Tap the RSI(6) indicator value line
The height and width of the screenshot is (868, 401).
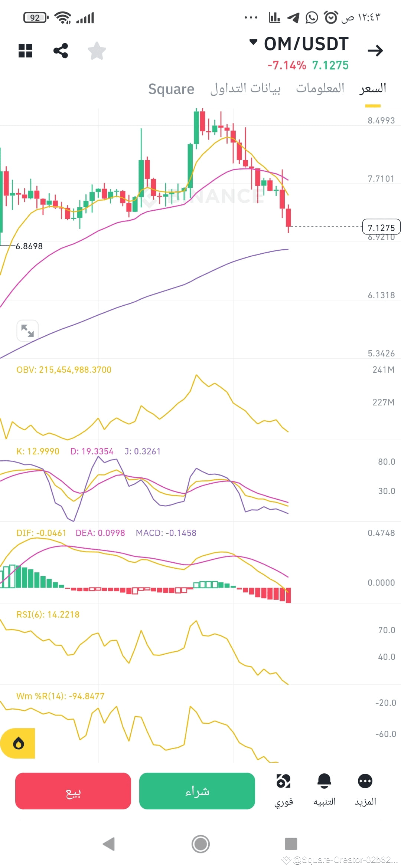[x=48, y=614]
